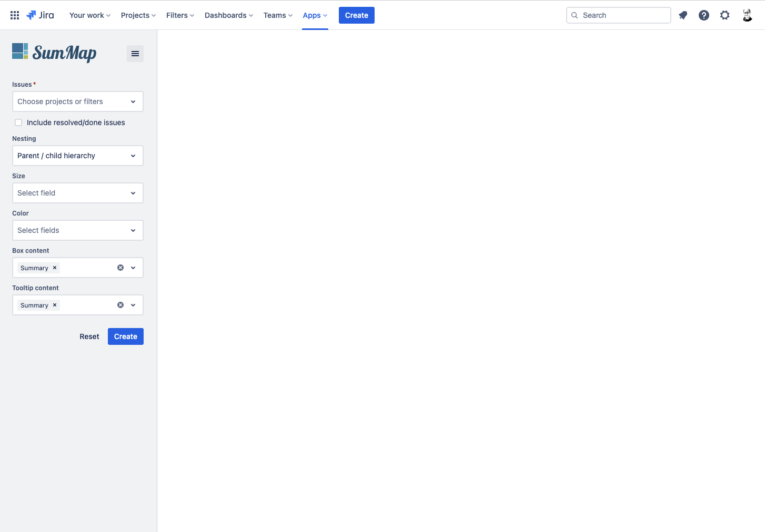This screenshot has width=765, height=532.
Task: Open the settings gear icon
Action: (725, 15)
